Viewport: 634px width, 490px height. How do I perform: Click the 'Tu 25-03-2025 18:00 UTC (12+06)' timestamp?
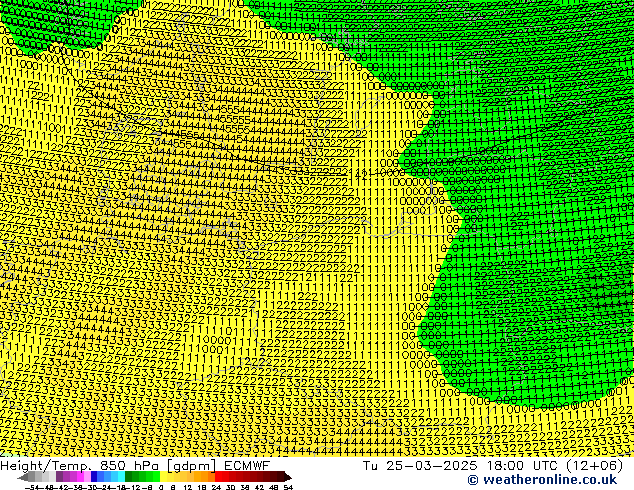pos(493,465)
